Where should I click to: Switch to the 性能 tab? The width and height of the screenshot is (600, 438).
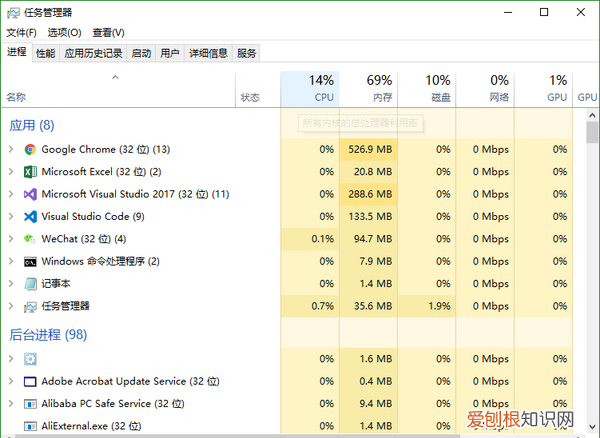[x=46, y=53]
